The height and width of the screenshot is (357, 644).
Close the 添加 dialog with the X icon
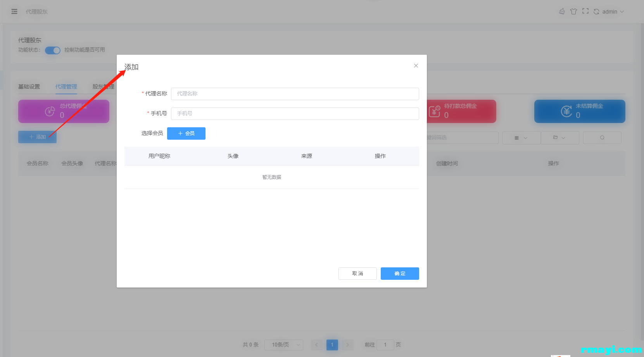pos(416,66)
